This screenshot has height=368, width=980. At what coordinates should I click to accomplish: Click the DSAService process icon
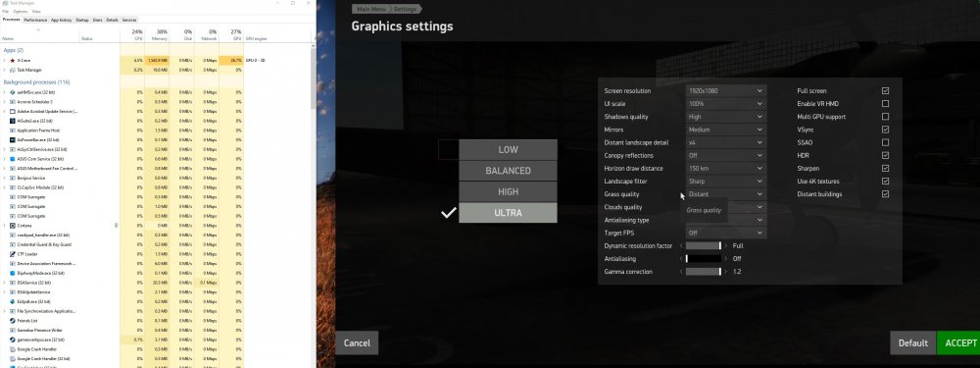pos(13,283)
